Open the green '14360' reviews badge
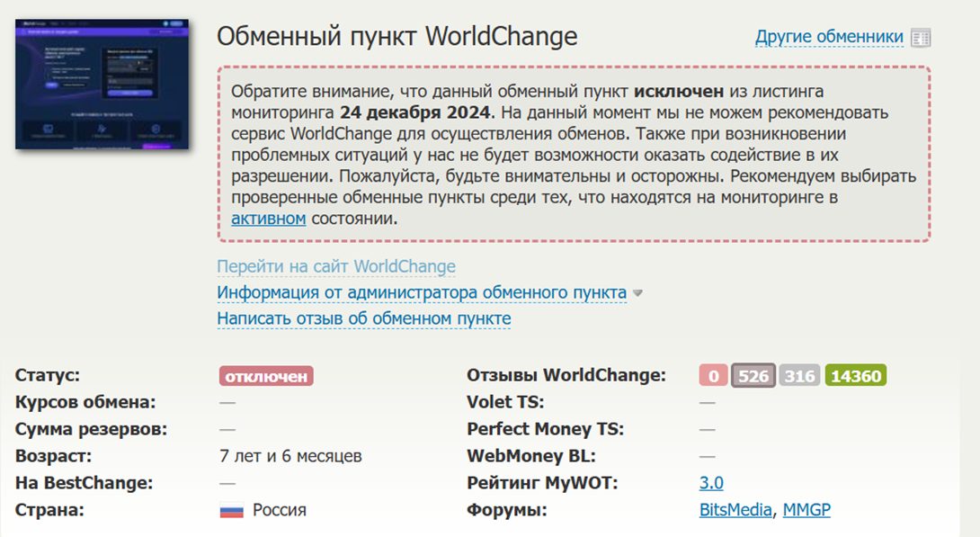980x537 pixels. point(856,376)
